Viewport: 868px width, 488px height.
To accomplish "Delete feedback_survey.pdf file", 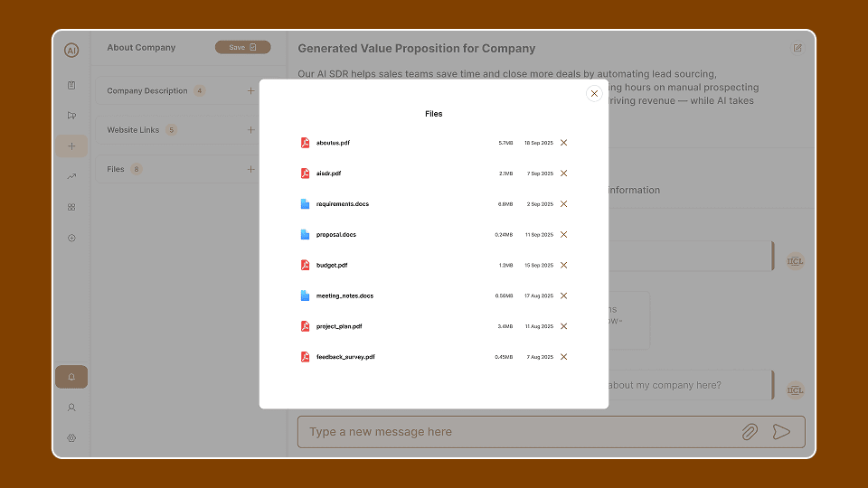I will click(563, 357).
